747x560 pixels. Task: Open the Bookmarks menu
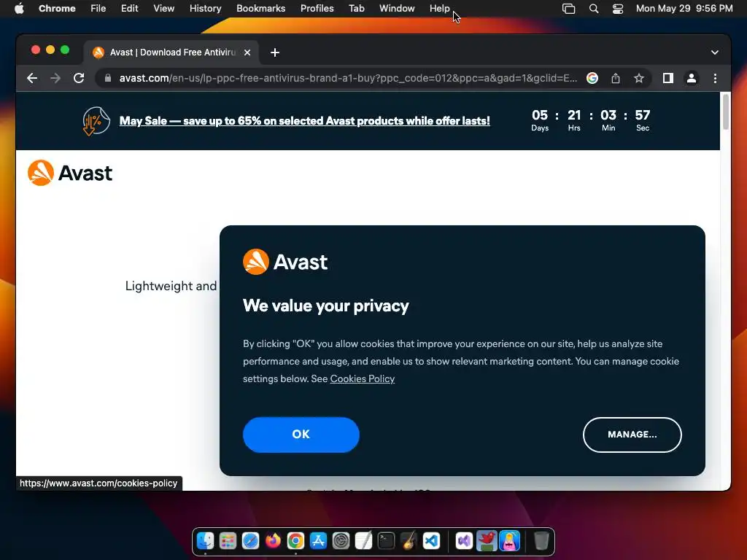click(x=260, y=9)
